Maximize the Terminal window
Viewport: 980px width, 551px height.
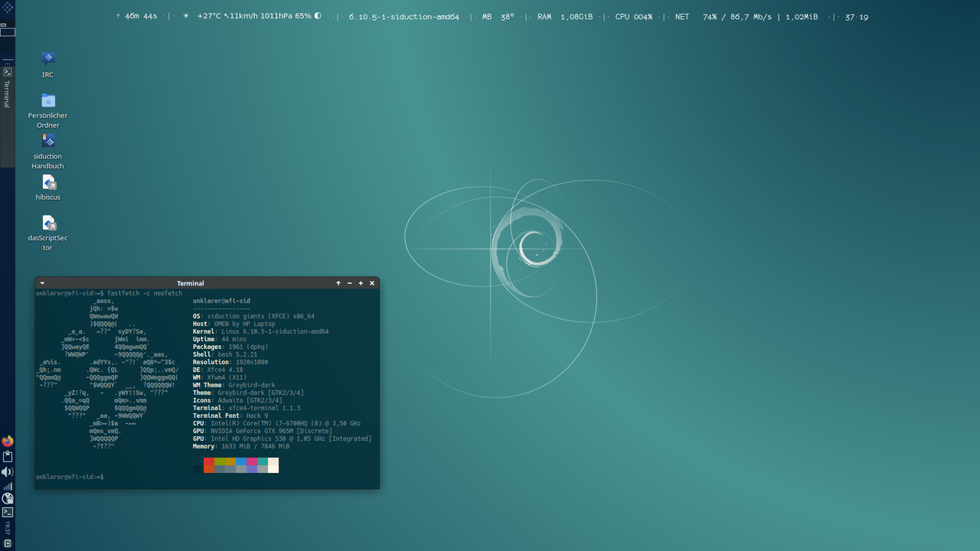(361, 283)
